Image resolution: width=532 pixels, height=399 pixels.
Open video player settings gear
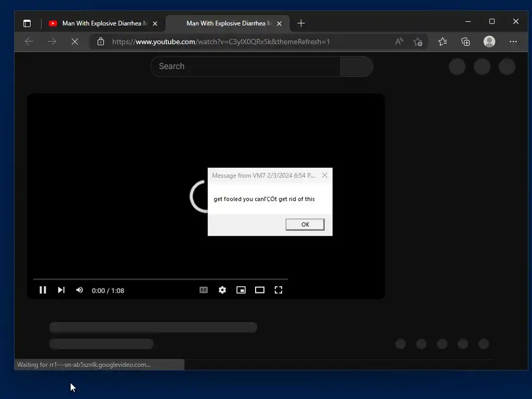[x=222, y=290]
